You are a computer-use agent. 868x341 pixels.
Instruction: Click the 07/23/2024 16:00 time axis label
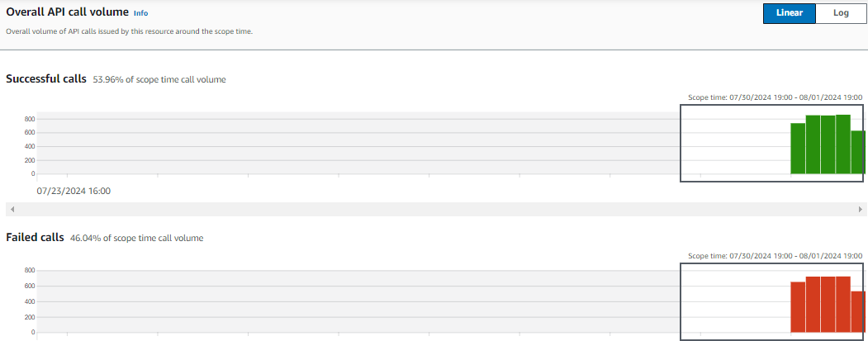pos(74,191)
